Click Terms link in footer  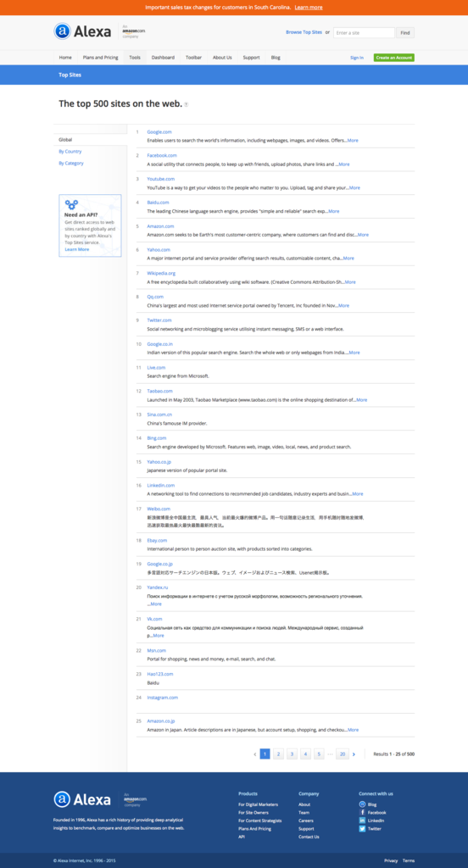(x=409, y=861)
